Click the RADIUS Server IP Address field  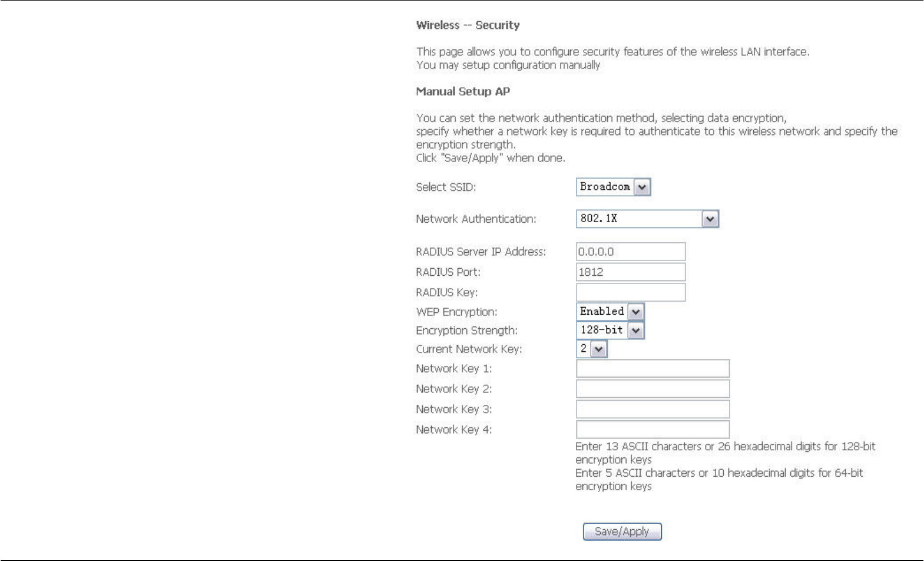[x=630, y=252]
